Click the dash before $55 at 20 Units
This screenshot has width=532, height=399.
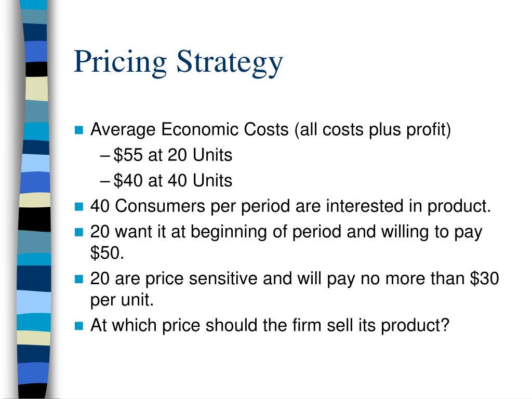pyautogui.click(x=105, y=156)
